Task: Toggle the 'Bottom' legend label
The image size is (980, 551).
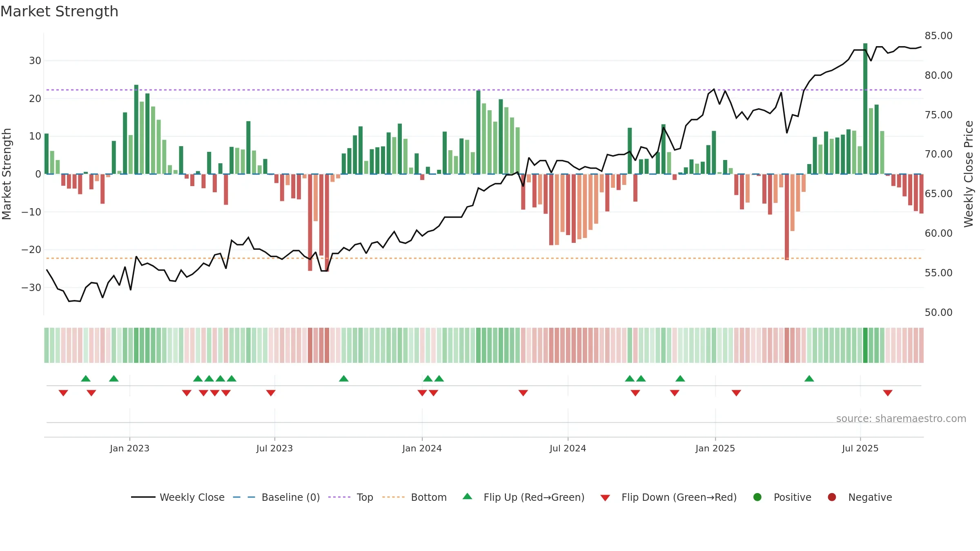Action: point(429,498)
